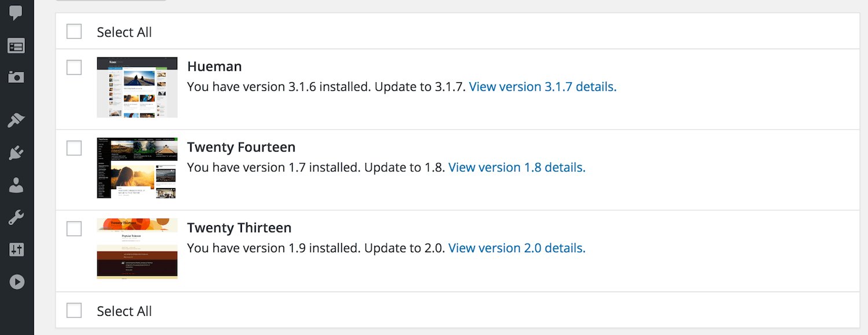Open the Plugins menu icon
Image resolution: width=868 pixels, height=335 pixels.
point(16,153)
